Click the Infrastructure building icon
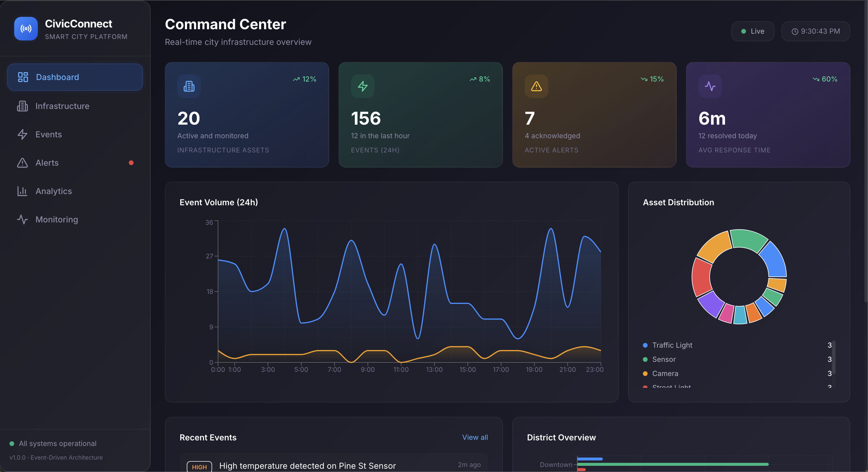Viewport: 868px width, 472px height. click(22, 106)
